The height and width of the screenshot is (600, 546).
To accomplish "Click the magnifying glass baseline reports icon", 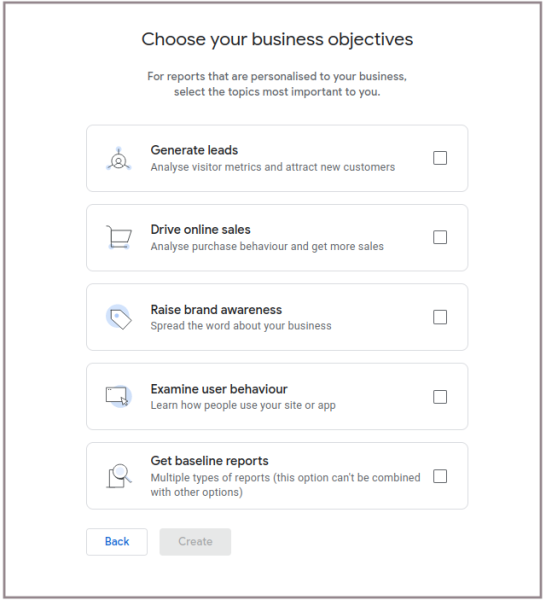I will pyautogui.click(x=119, y=476).
